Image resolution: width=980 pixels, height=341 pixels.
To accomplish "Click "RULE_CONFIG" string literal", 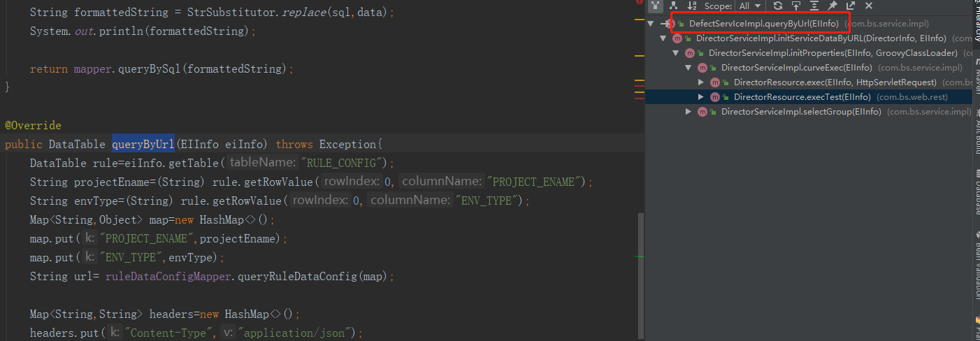I will coord(344,163).
